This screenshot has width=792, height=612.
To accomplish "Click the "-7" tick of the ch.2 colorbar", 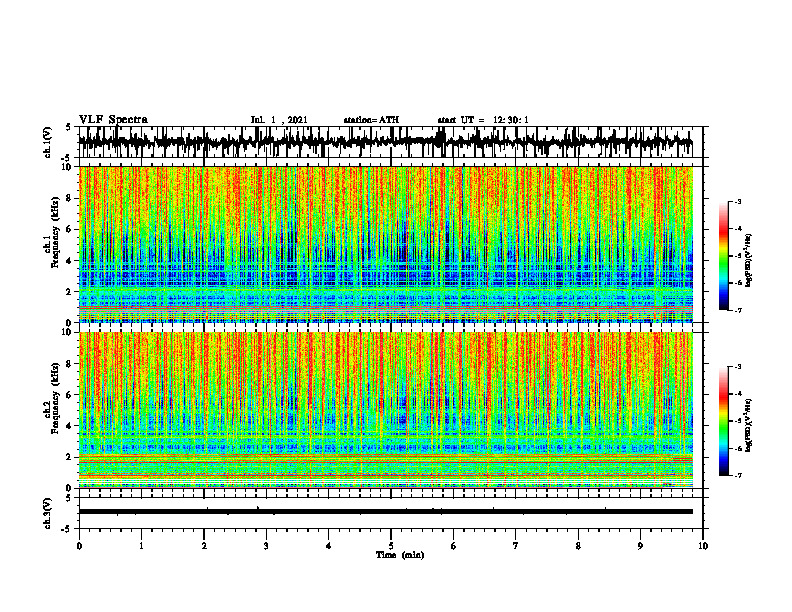I will (x=737, y=476).
